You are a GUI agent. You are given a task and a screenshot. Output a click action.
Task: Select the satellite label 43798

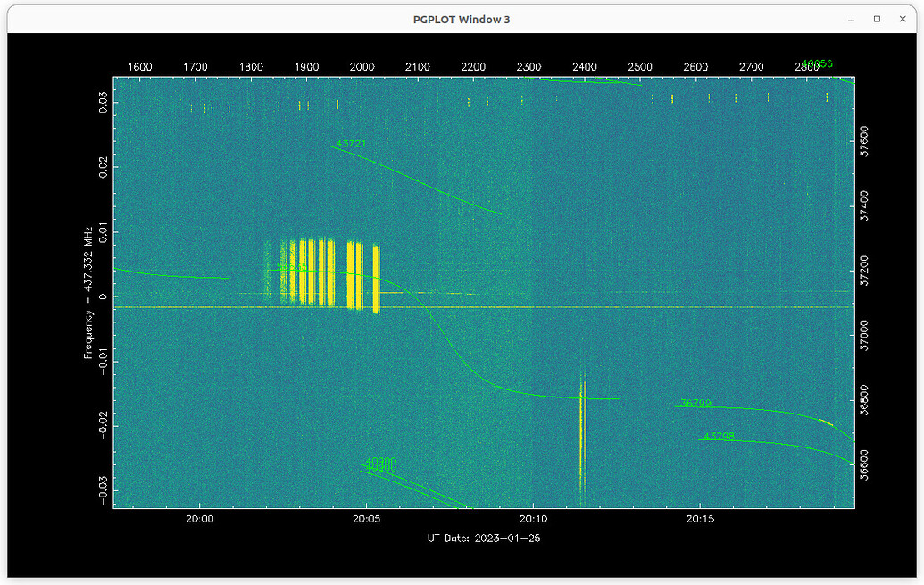pyautogui.click(x=719, y=437)
